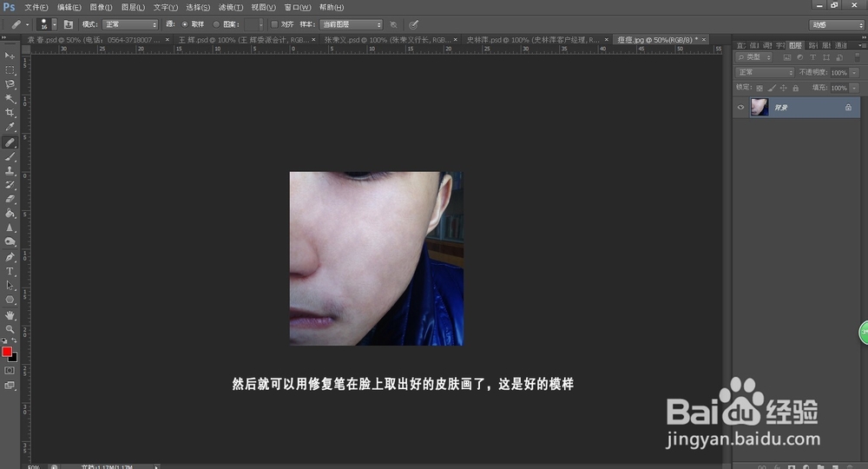Select the Eraser tool
The height and width of the screenshot is (469, 868).
(x=10, y=200)
